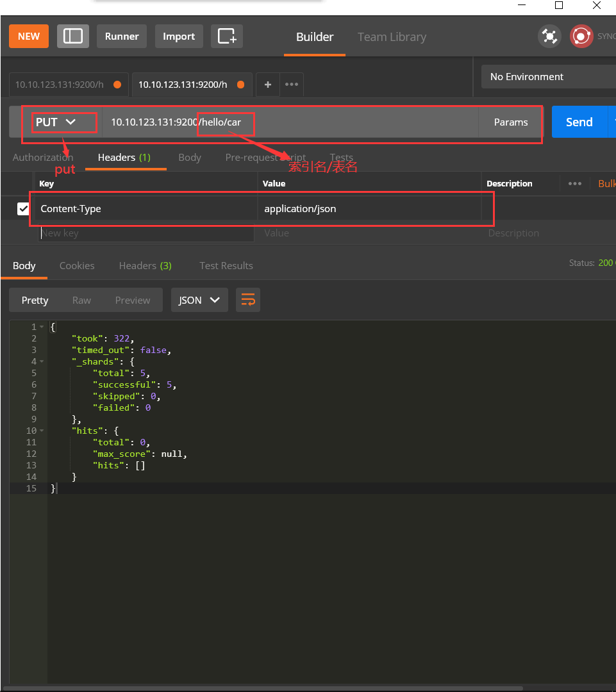This screenshot has width=616, height=692.
Task: Add a new request tab plus
Action: [x=267, y=85]
